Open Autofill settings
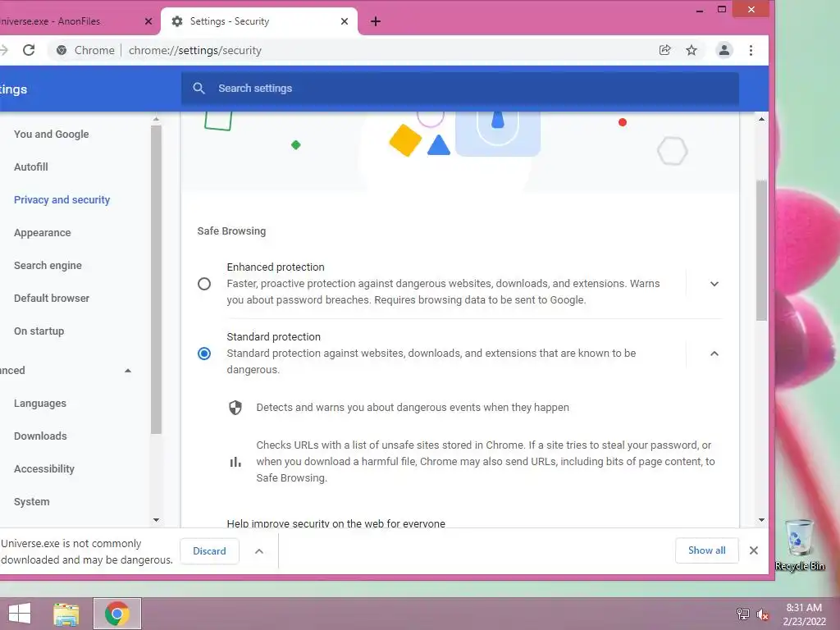The width and height of the screenshot is (840, 630). [31, 167]
